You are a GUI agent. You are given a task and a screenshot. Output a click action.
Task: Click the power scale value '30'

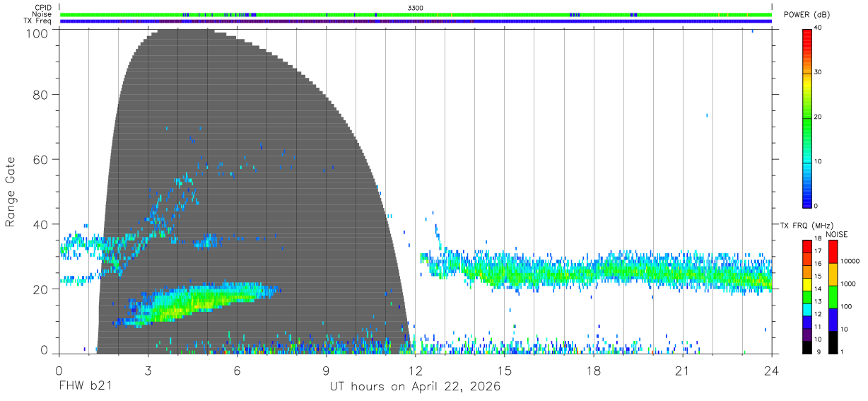point(819,73)
